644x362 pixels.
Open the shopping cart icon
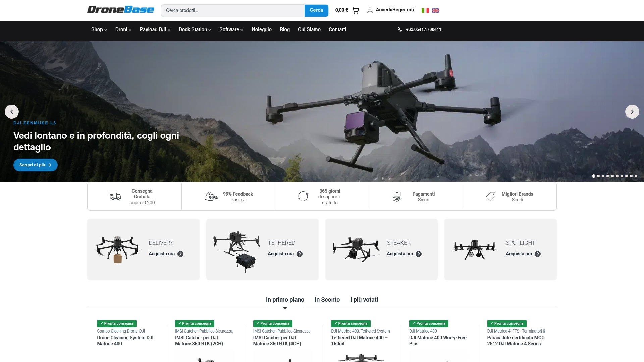pos(355,10)
